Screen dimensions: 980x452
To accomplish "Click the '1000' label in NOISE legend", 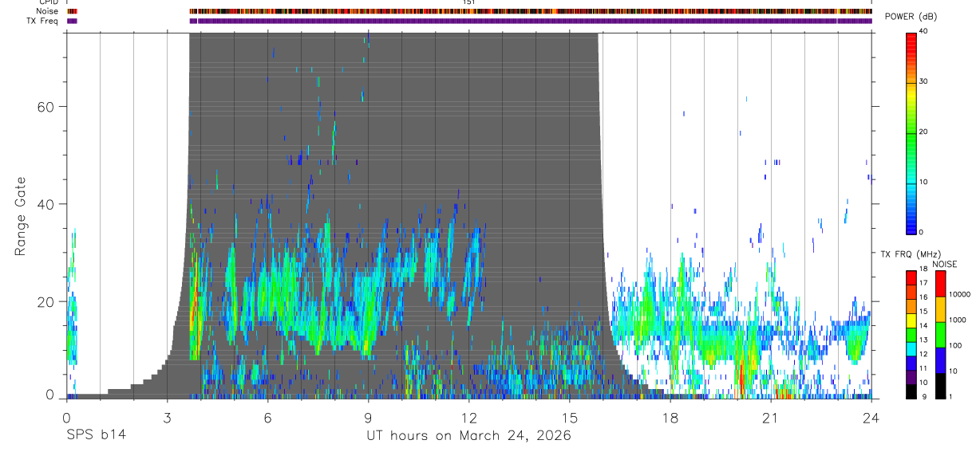I will point(958,320).
